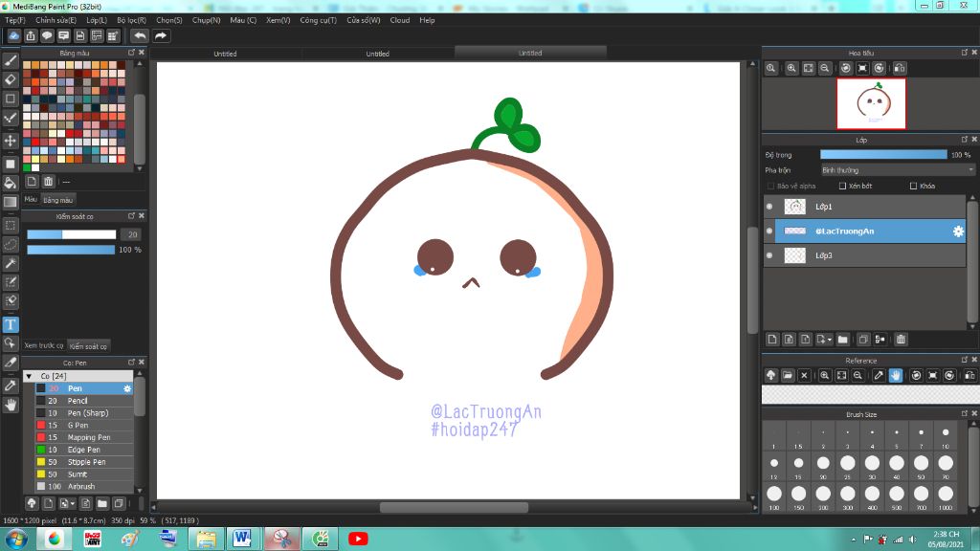Click the navigator preview thumbnail

871,103
